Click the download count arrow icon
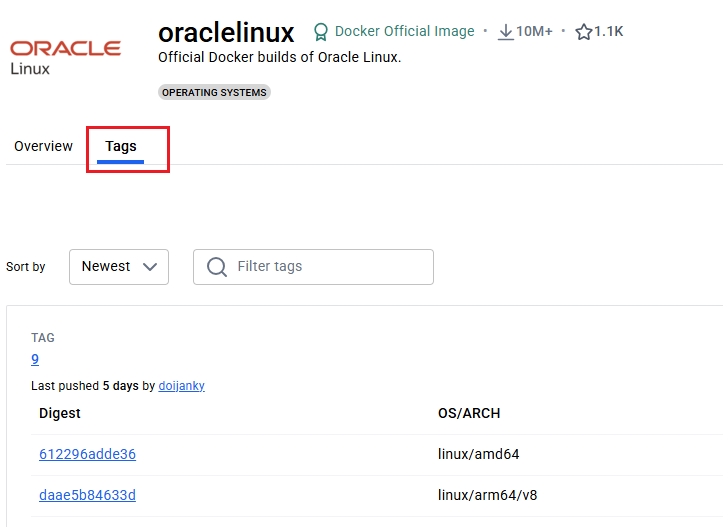723x527 pixels. (x=506, y=32)
